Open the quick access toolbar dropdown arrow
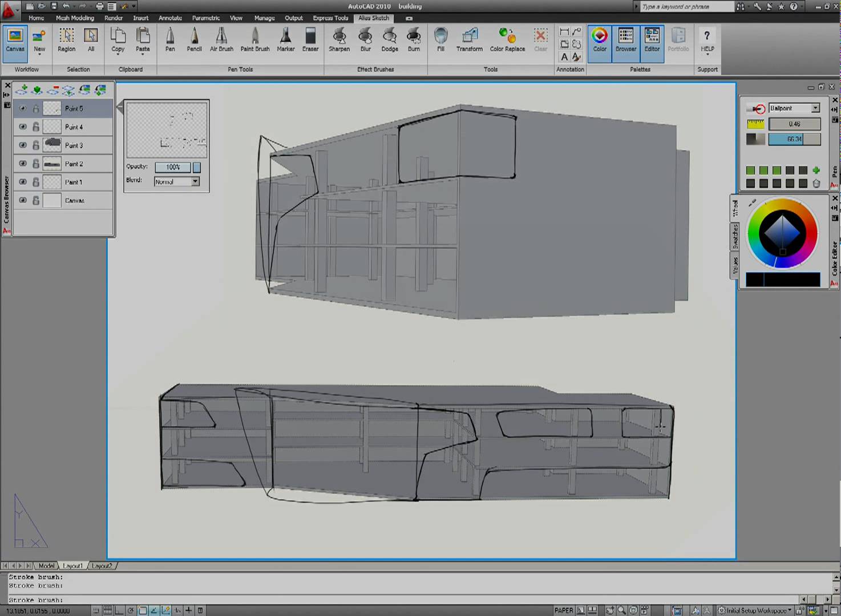 [134, 6]
